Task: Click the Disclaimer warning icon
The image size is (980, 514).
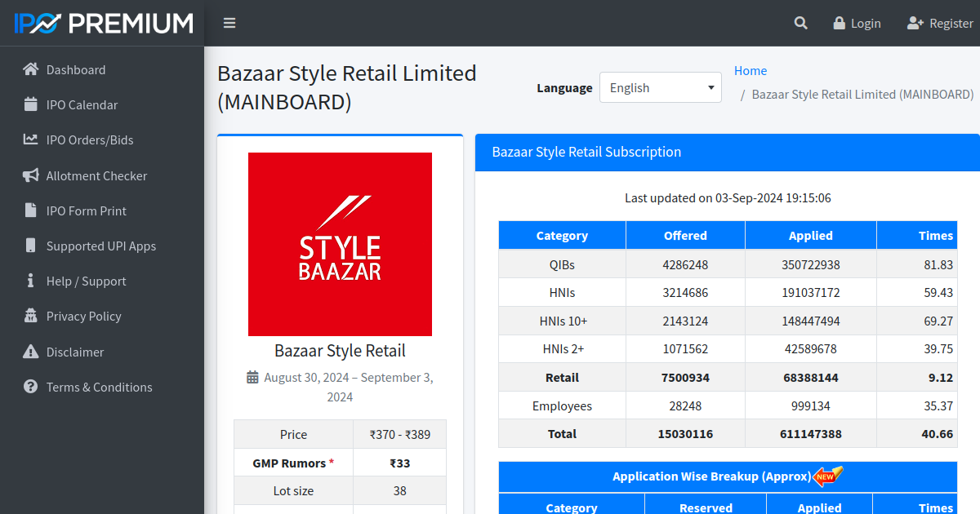Action: (x=29, y=352)
